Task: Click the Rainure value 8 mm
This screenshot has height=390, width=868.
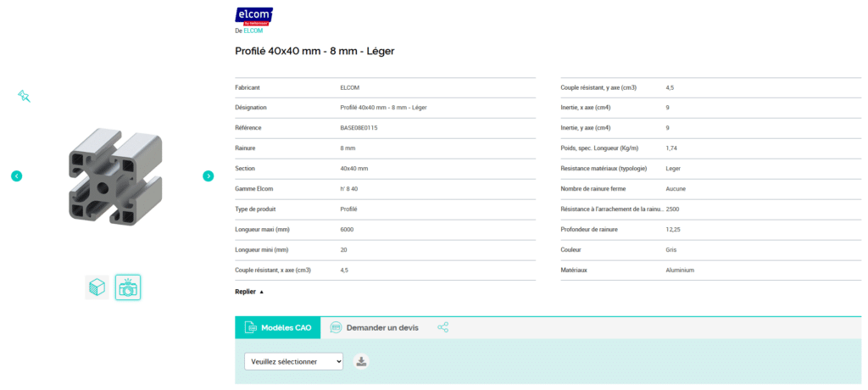Action: click(348, 148)
